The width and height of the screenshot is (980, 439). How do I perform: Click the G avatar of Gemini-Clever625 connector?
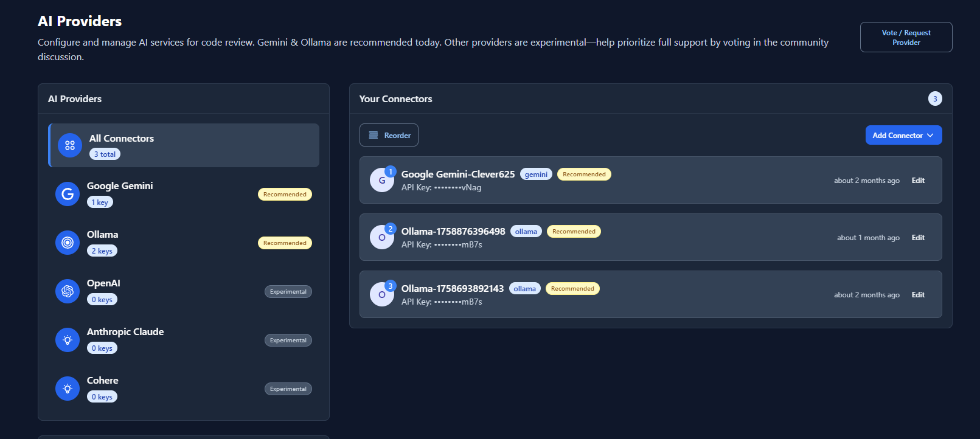point(382,180)
